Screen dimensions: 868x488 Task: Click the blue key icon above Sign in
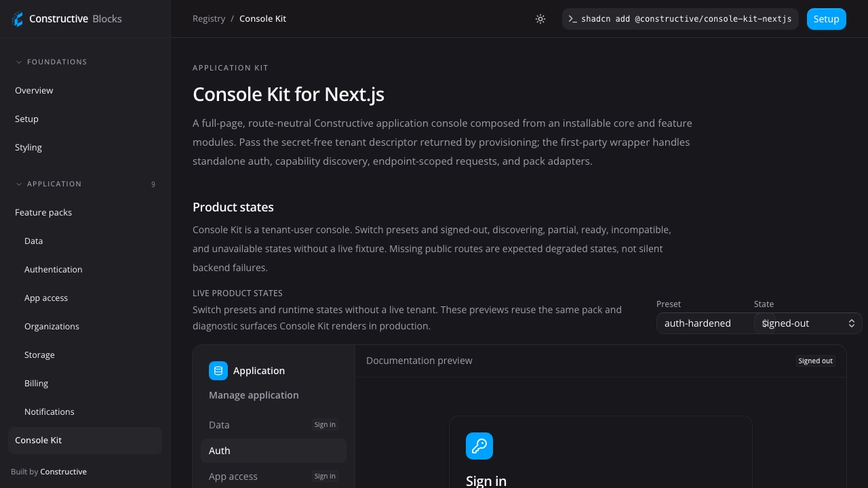(479, 446)
